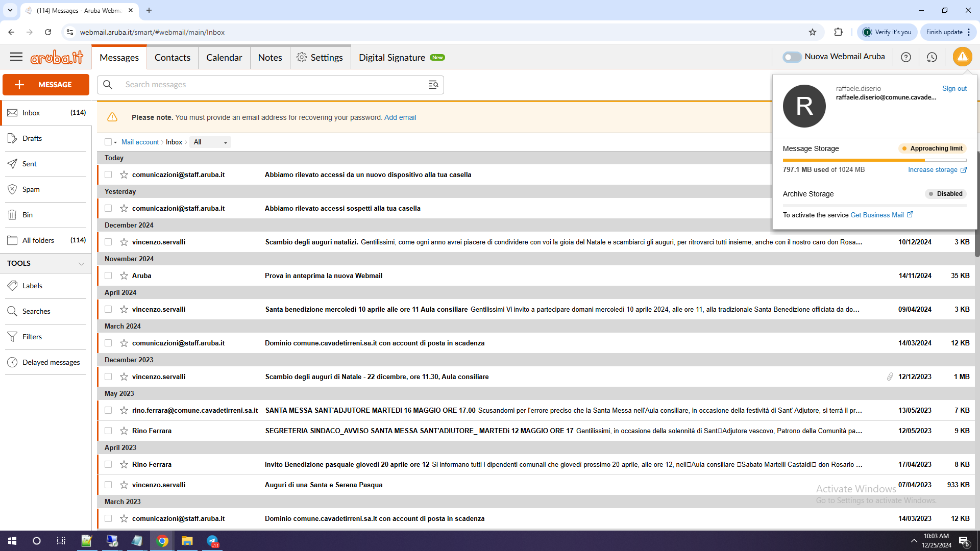Image resolution: width=980 pixels, height=551 pixels.
Task: Check the box for Aruba Prova message
Action: 108,275
